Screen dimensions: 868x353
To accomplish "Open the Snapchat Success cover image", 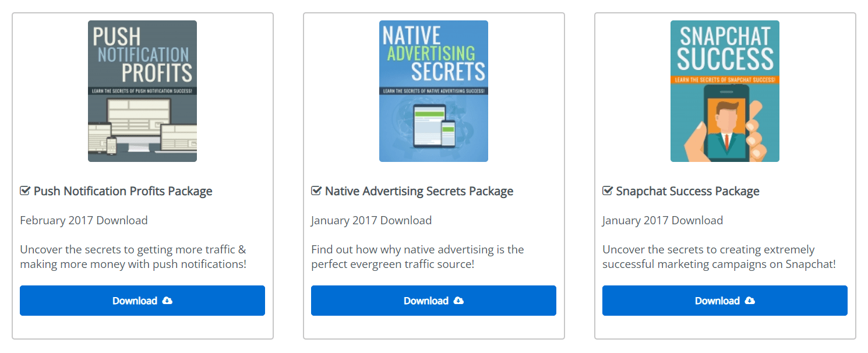I will click(725, 91).
